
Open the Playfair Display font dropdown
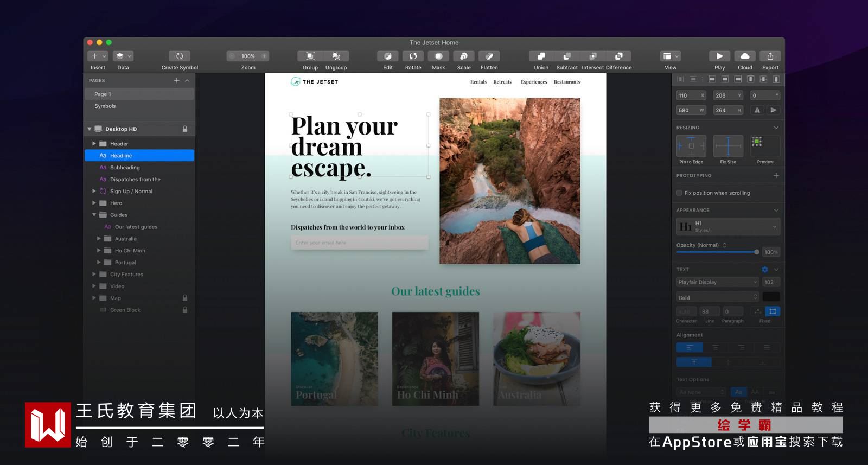pyautogui.click(x=718, y=282)
